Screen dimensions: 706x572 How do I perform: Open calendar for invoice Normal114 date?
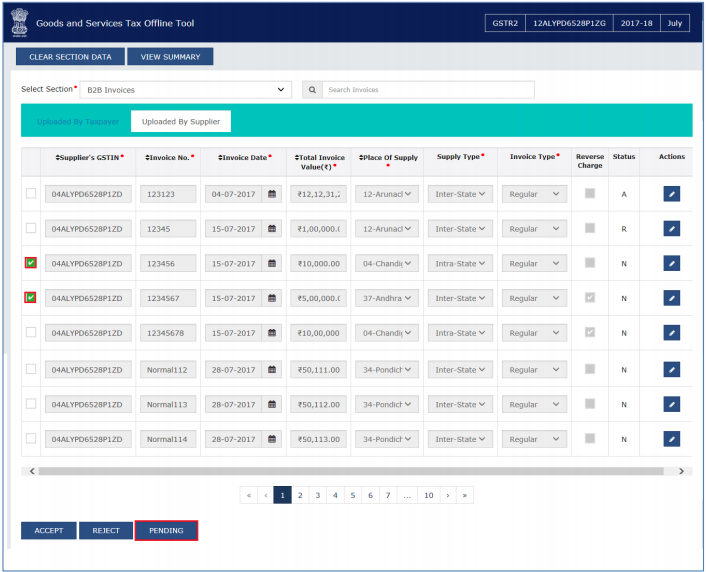272,439
